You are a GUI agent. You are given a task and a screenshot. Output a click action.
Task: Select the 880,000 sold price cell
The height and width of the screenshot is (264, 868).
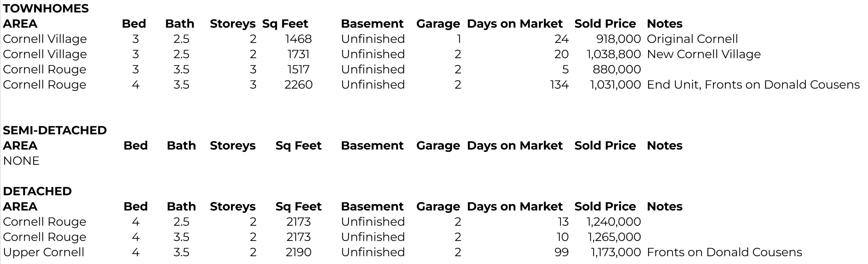(x=616, y=69)
